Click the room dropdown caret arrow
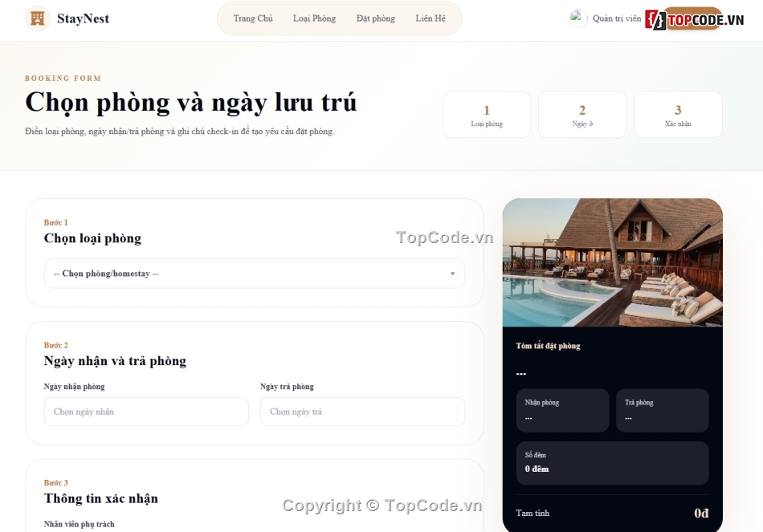 452,274
